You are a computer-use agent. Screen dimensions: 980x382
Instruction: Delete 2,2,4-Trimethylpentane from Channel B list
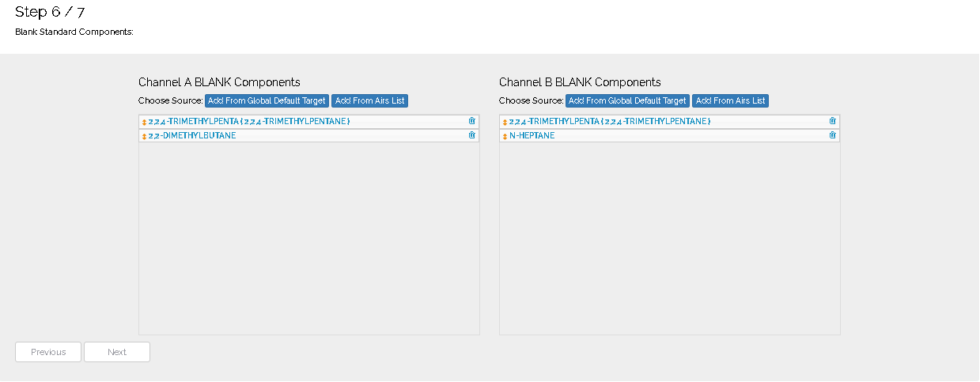coord(833,121)
